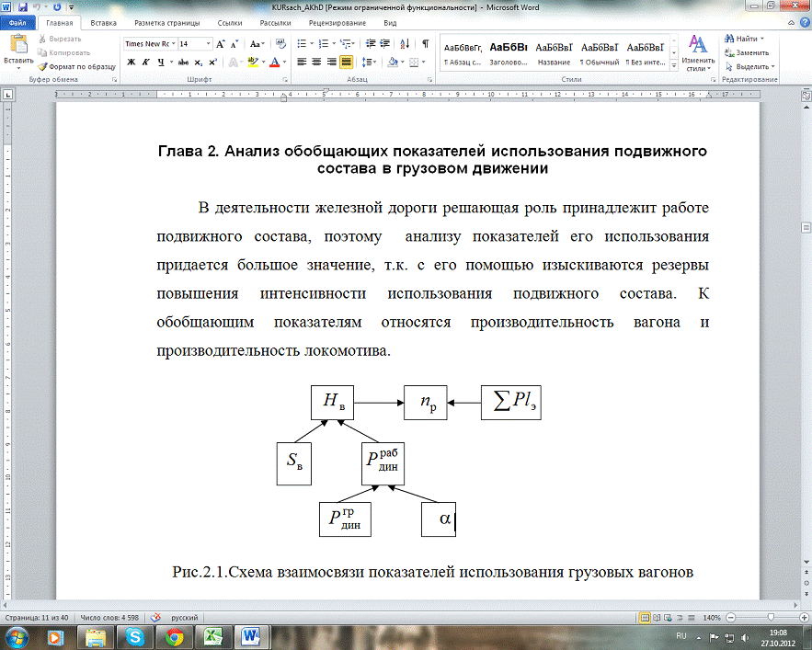
Task: Decrease paragraph indent
Action: [x=371, y=44]
